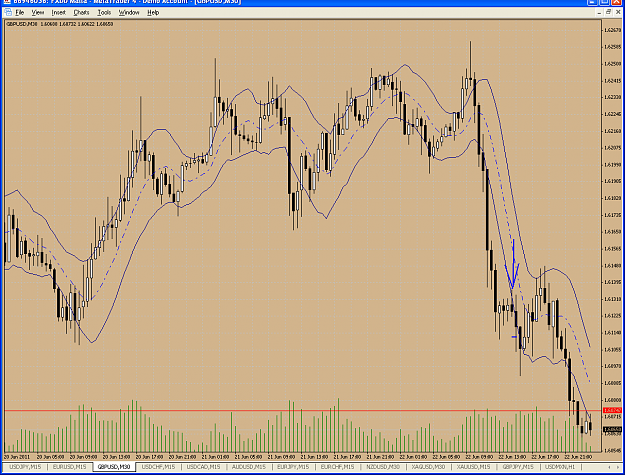Screen dimensions: 625x475
Task: Click the 1.62670 price scale value
Action: (613, 30)
